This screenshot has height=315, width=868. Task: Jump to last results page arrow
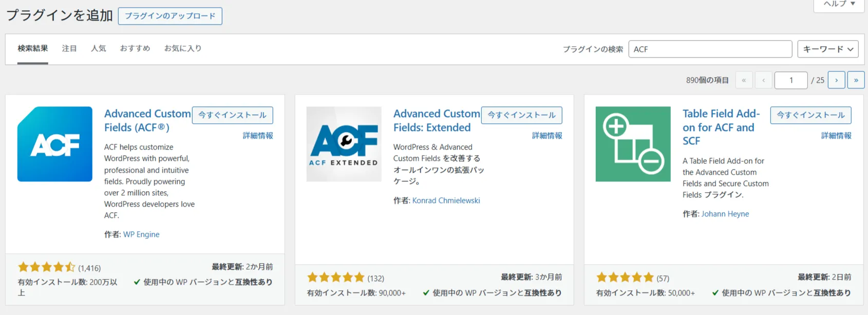[856, 80]
